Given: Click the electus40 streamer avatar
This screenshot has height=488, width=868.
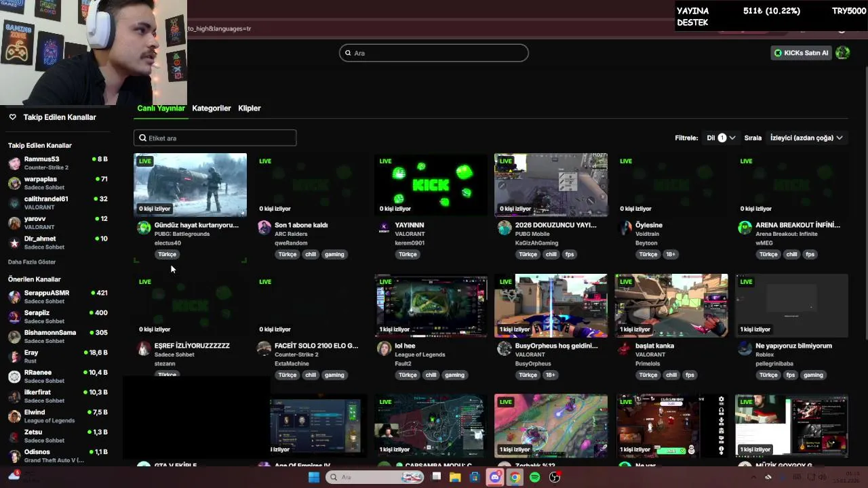Looking at the screenshot, I should coord(144,228).
